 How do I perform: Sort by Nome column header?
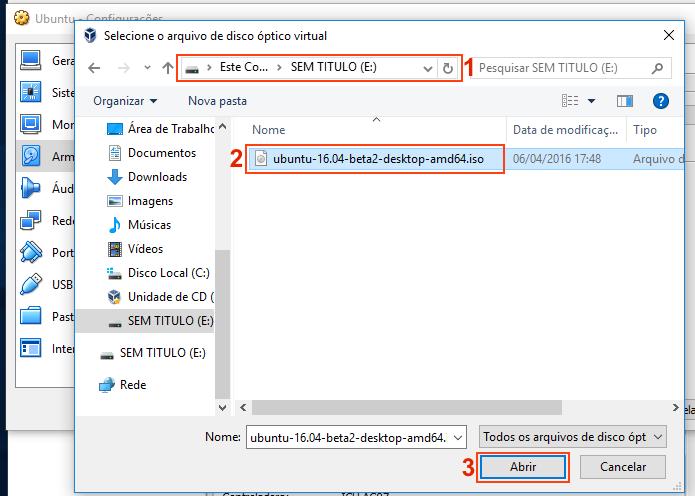[x=269, y=130]
